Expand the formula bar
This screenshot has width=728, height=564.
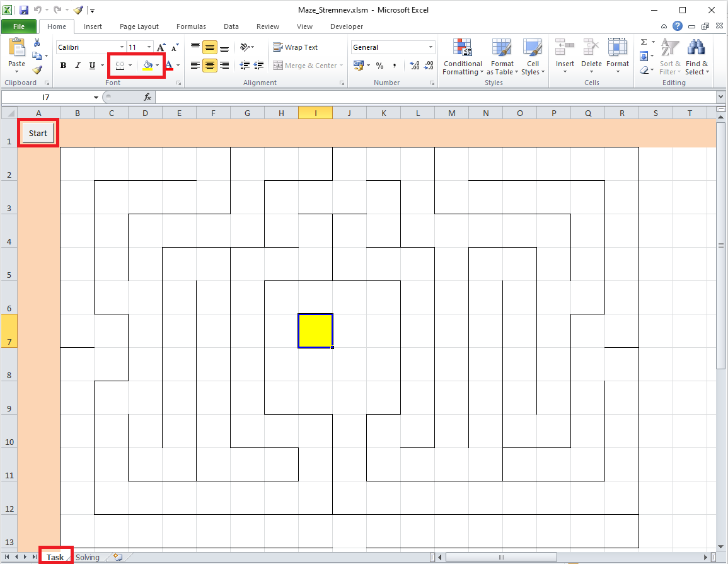point(720,97)
